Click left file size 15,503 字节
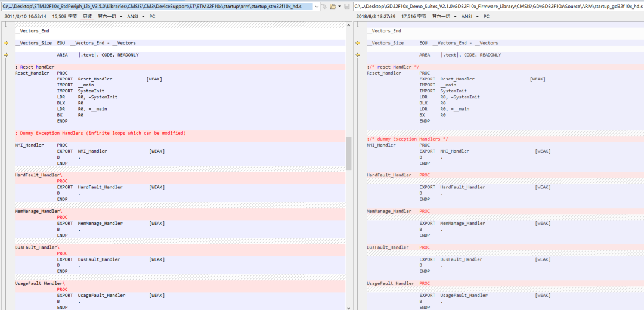 coord(64,17)
